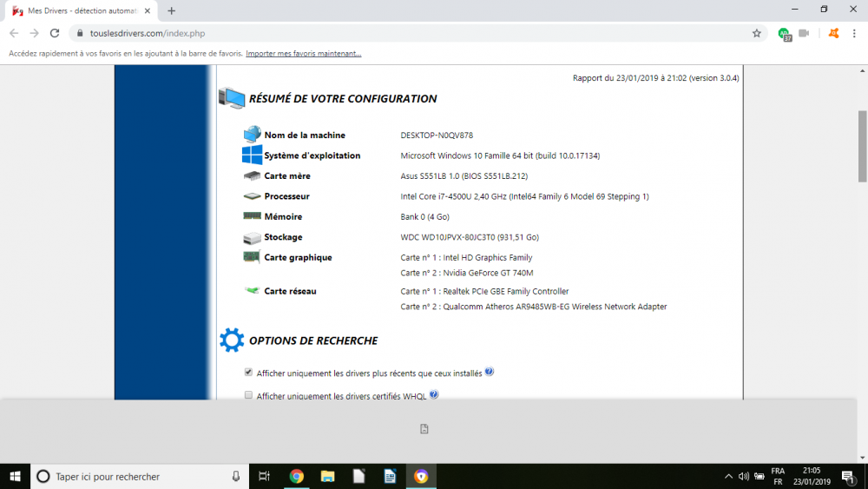This screenshot has width=868, height=489.
Task: Open Google Chrome from the taskbar
Action: click(x=296, y=476)
